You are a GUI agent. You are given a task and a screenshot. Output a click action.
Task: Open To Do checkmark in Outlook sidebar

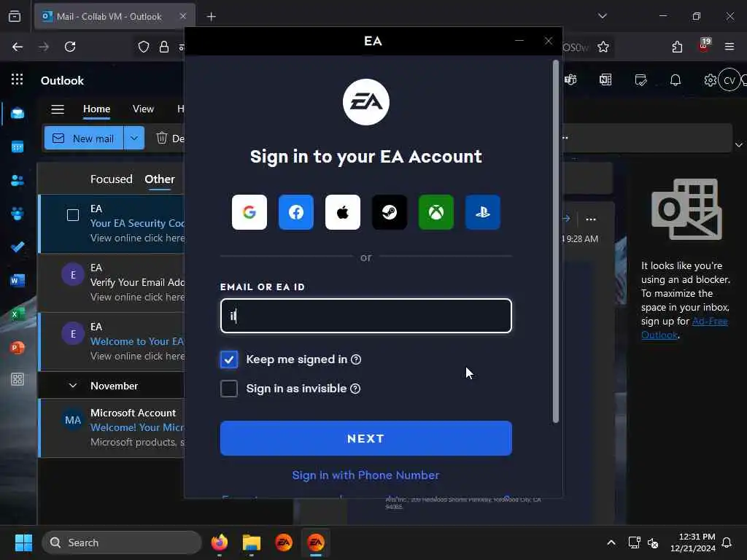(x=18, y=247)
